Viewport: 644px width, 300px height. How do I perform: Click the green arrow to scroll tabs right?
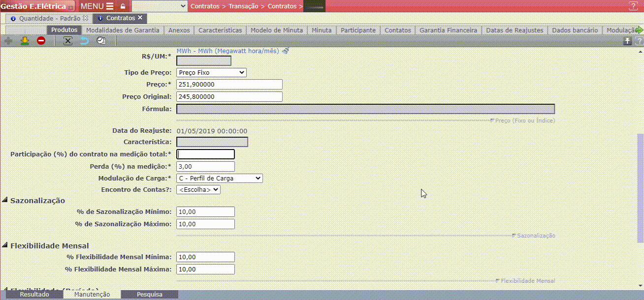tap(639, 30)
